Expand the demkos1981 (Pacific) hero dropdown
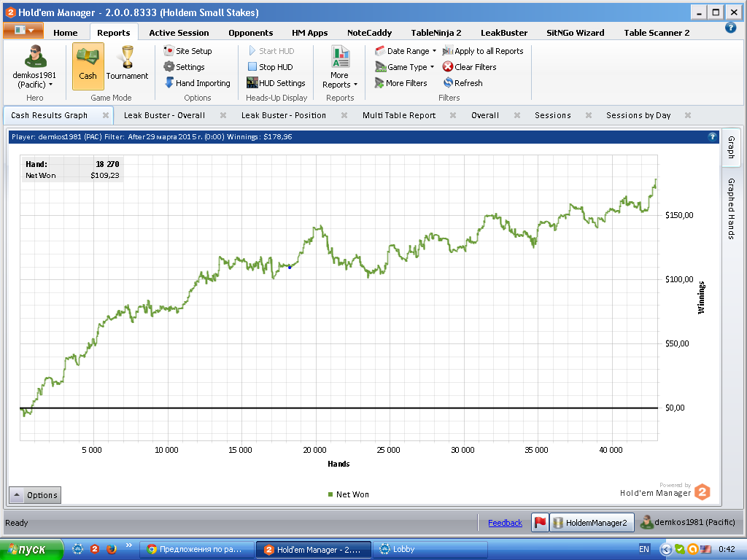 [x=34, y=80]
